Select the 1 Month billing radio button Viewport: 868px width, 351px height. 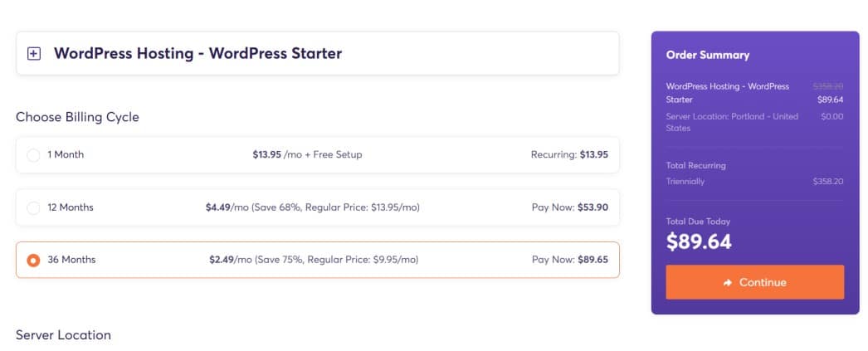coord(33,155)
